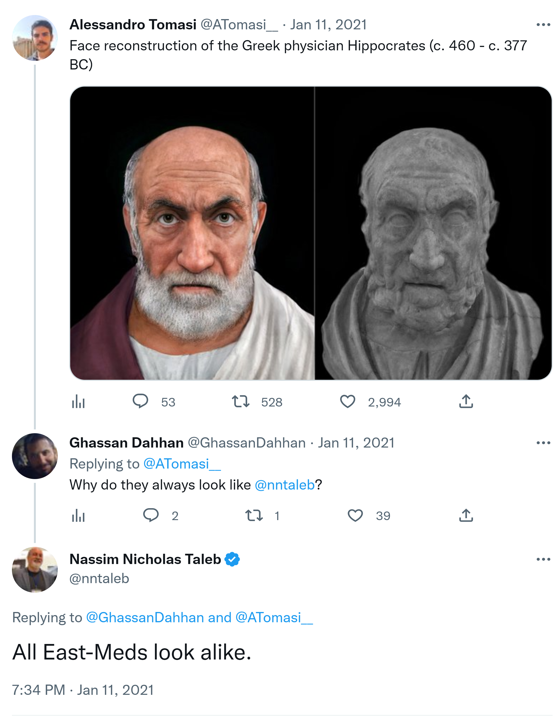The image size is (560, 728).
Task: Open more options on Ghassan Dahhan's reply
Action: [543, 443]
